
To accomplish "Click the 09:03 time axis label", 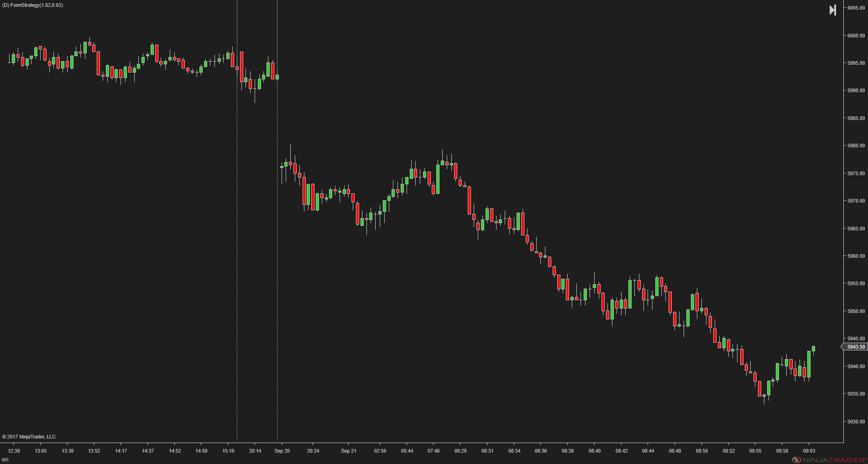I will click(809, 451).
